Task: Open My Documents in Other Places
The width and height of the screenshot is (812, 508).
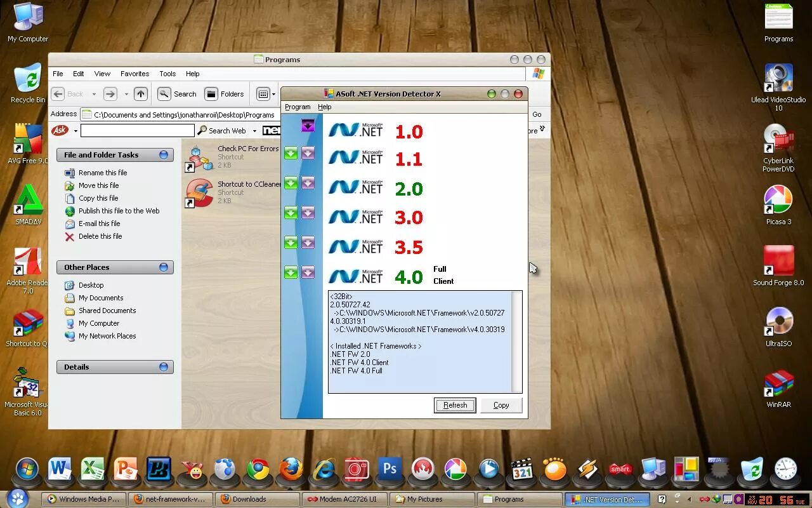Action: (x=100, y=298)
